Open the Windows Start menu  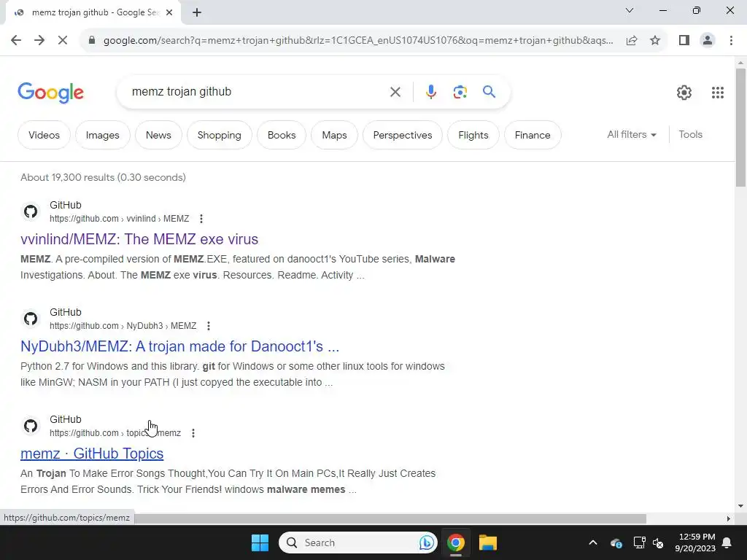(260, 542)
